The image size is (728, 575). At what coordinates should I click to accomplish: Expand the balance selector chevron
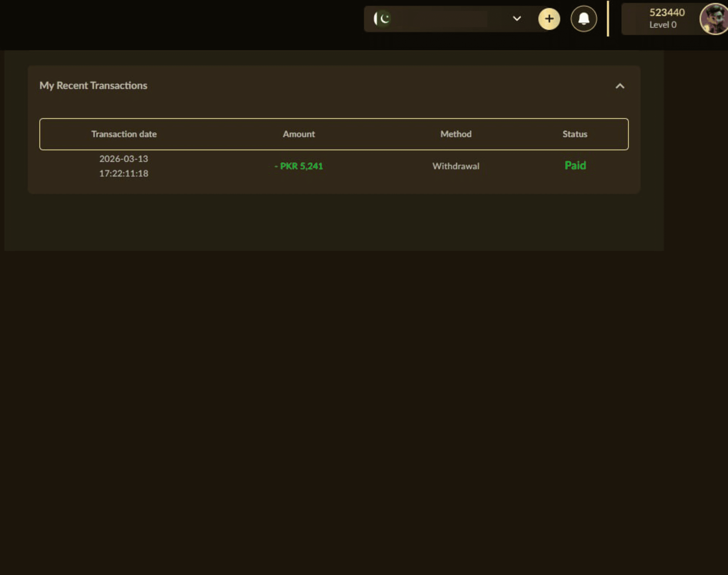tap(517, 19)
